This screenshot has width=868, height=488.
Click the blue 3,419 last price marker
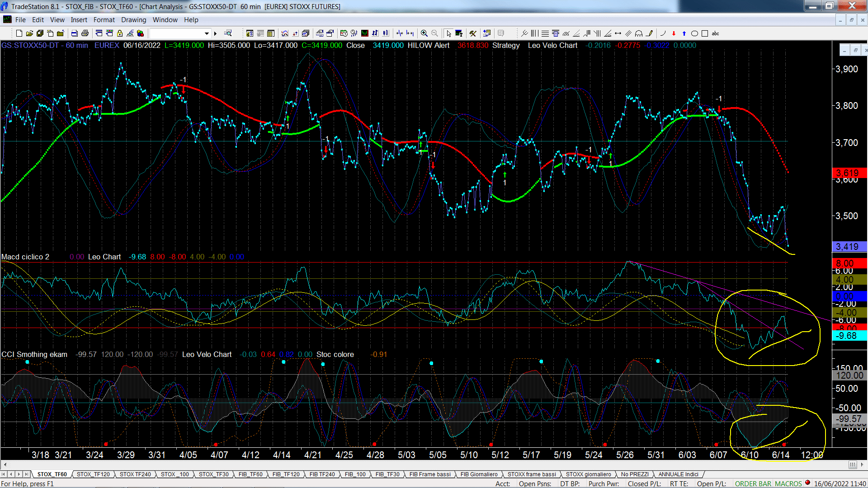(x=849, y=247)
